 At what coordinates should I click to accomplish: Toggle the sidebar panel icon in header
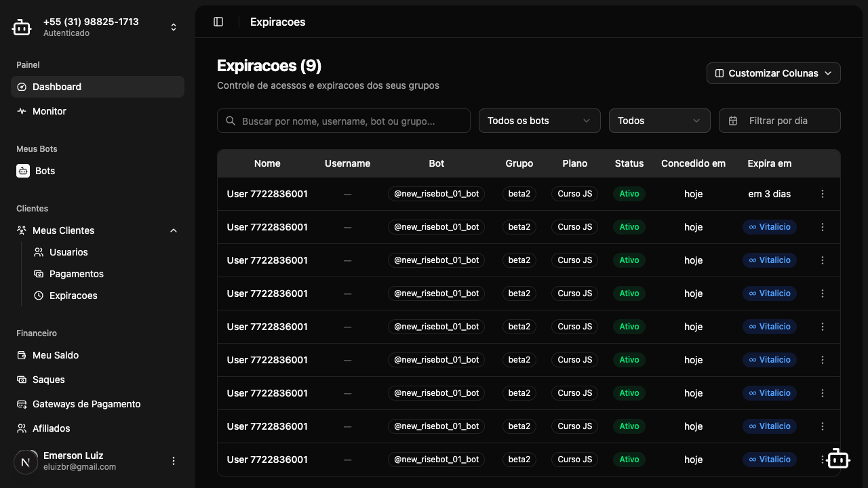pyautogui.click(x=218, y=22)
